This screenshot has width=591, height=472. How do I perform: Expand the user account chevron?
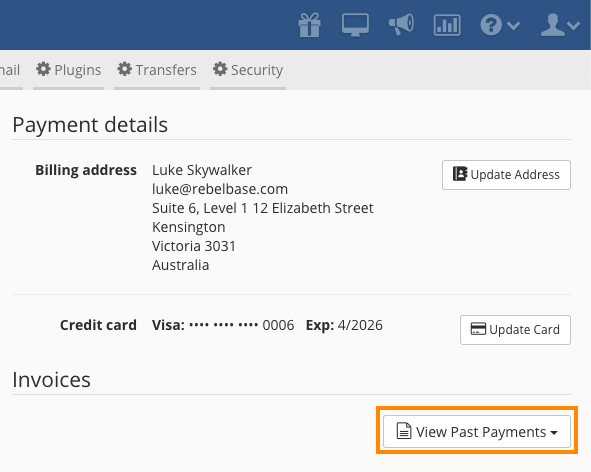(x=573, y=26)
